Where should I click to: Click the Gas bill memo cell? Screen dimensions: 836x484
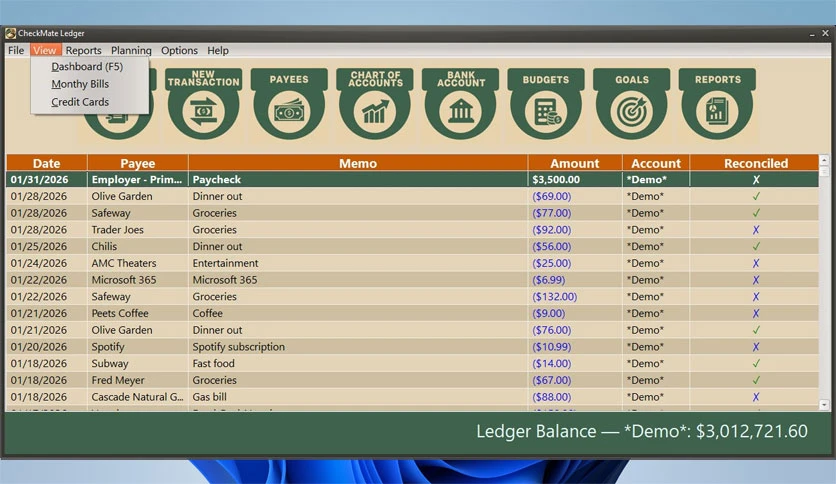(x=358, y=397)
